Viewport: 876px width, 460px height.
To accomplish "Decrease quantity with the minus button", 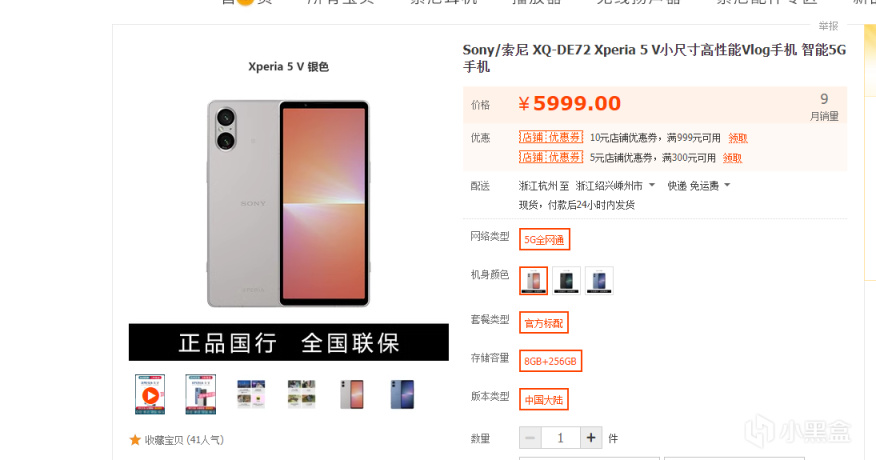I will (530, 438).
